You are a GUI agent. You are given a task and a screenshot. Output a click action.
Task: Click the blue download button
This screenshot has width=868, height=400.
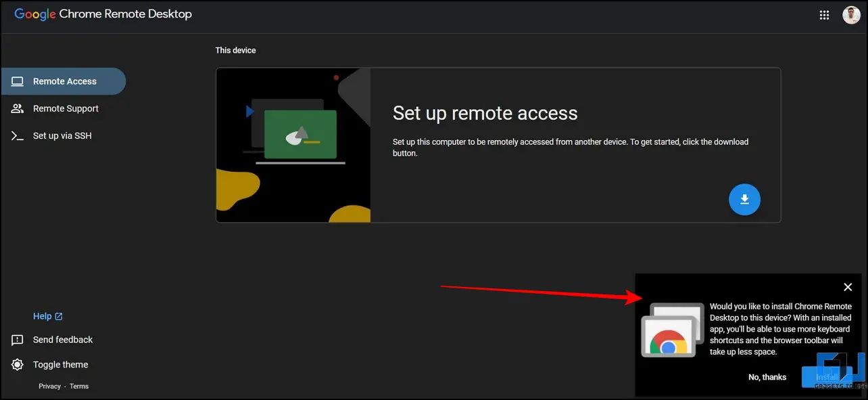744,199
